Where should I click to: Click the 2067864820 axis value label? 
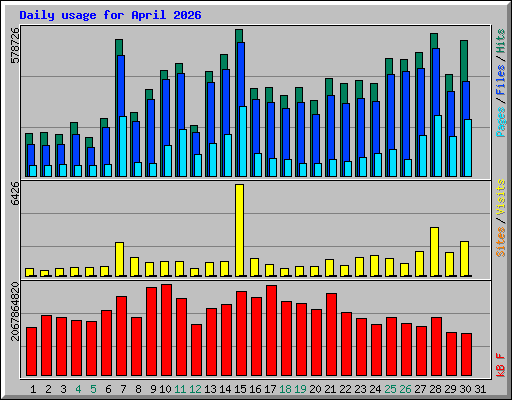coord(15,311)
